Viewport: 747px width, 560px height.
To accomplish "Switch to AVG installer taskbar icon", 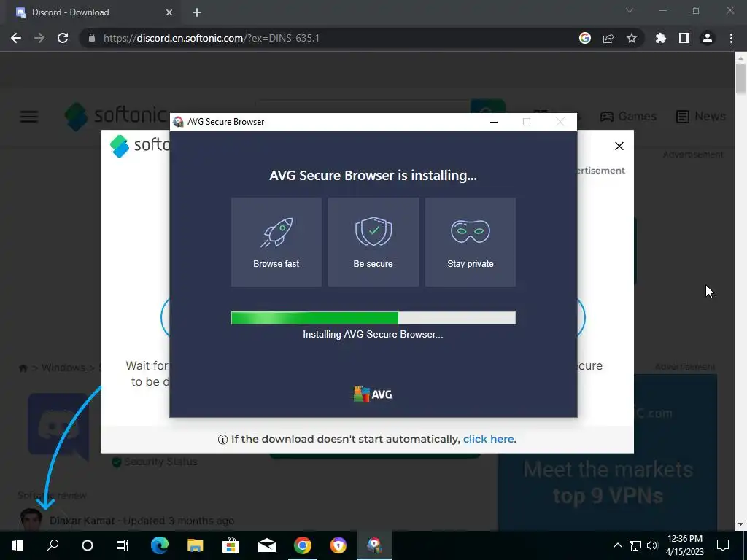I will [x=374, y=545].
